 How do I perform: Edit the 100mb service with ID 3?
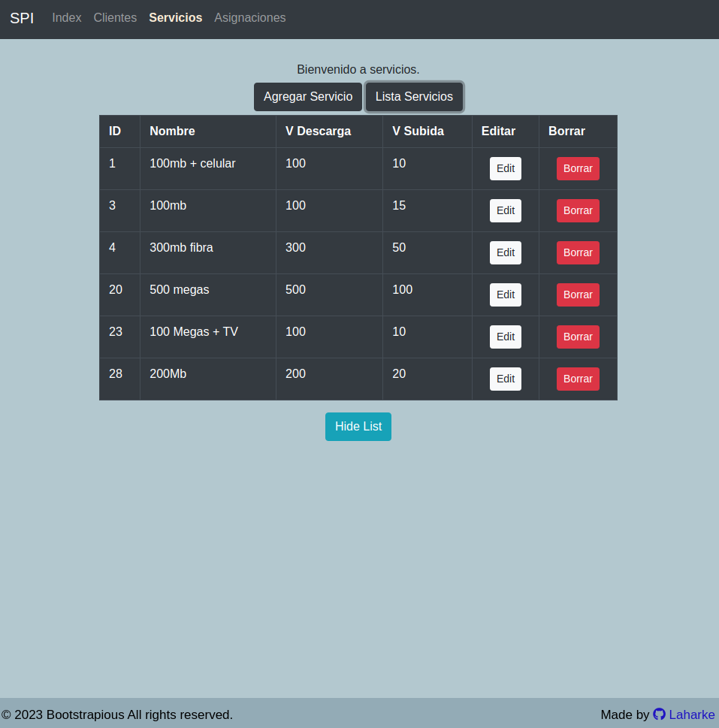[505, 210]
